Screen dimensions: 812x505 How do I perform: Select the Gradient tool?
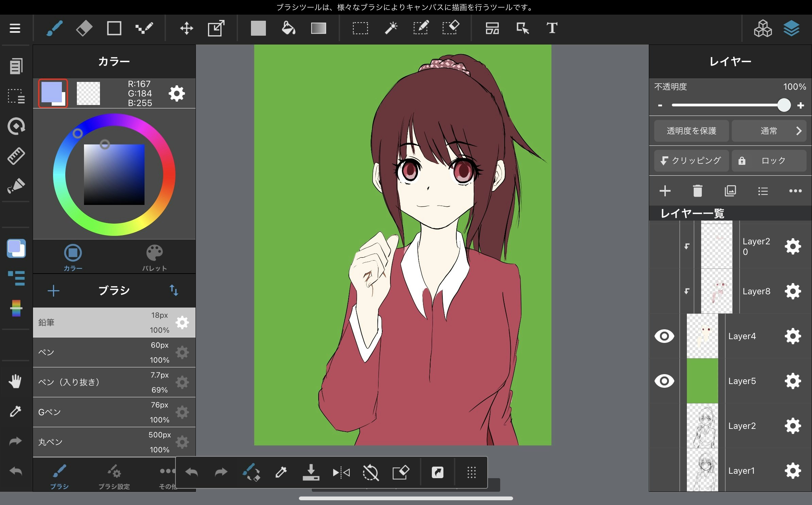318,28
